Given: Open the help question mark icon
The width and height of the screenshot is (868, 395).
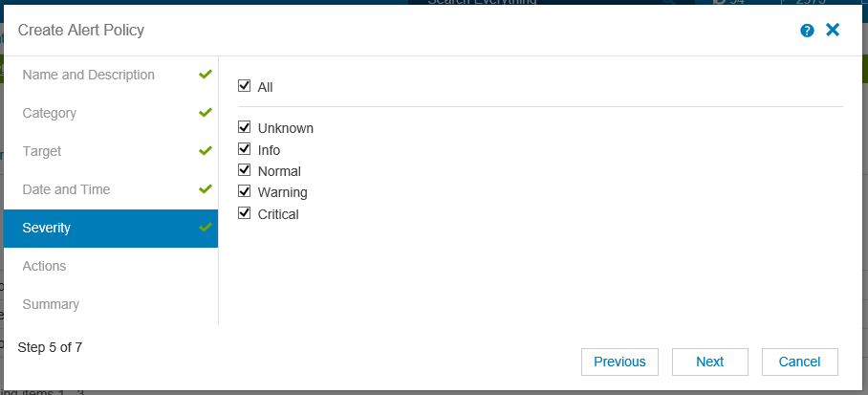Looking at the screenshot, I should (x=807, y=31).
